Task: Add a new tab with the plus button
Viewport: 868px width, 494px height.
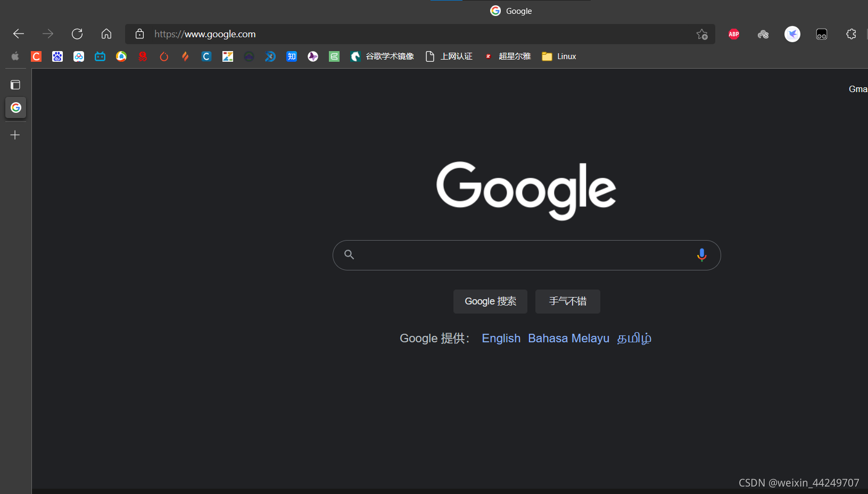Action: point(15,135)
